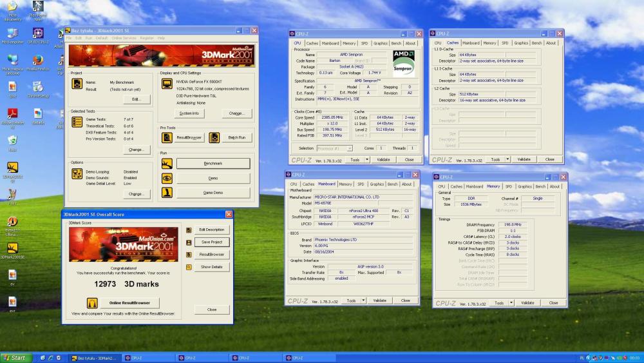Click the Show Details button in the score dialog

pyautogui.click(x=211, y=267)
